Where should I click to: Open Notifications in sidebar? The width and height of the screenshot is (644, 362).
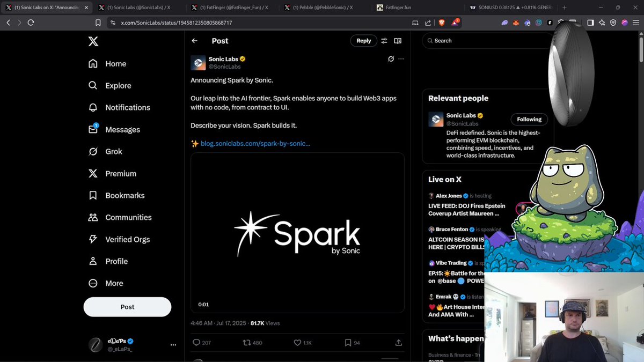[119, 107]
